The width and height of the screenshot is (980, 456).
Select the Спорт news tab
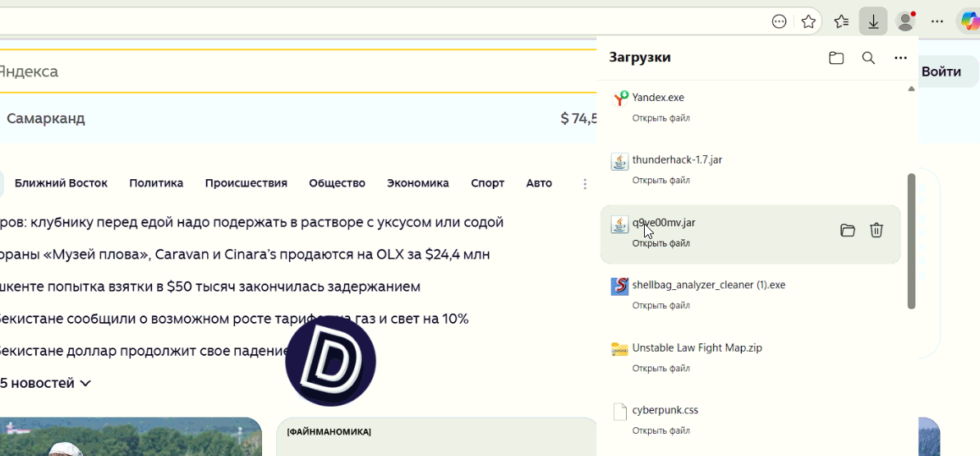487,183
